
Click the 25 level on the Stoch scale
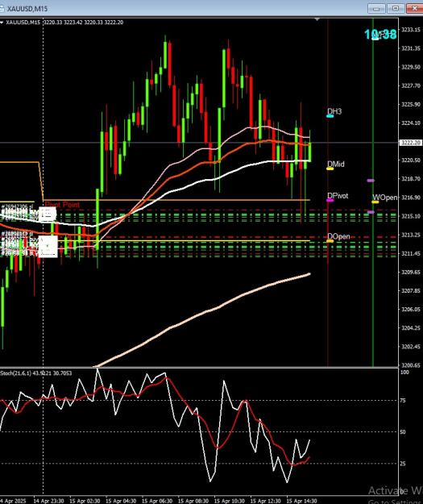click(x=403, y=464)
